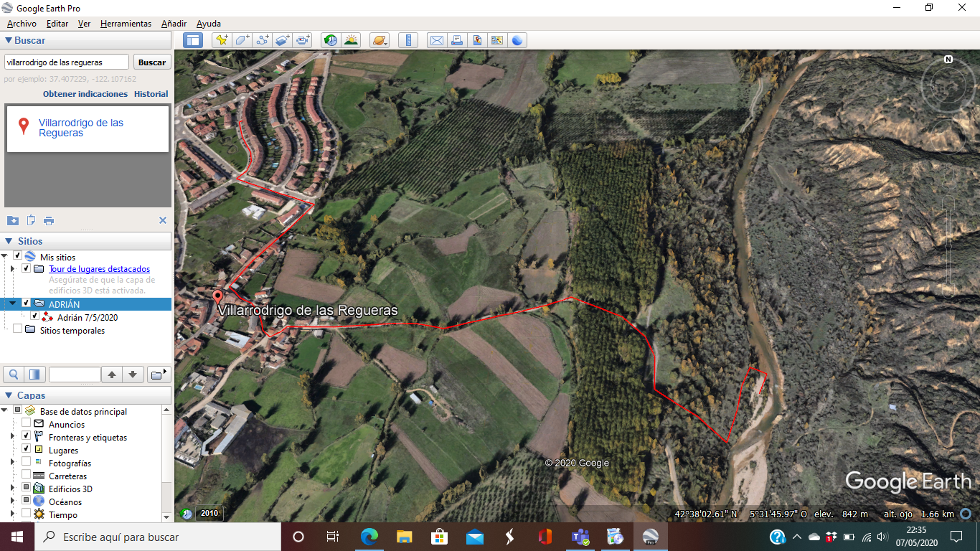
Task: Click the email envelope icon
Action: click(x=436, y=40)
